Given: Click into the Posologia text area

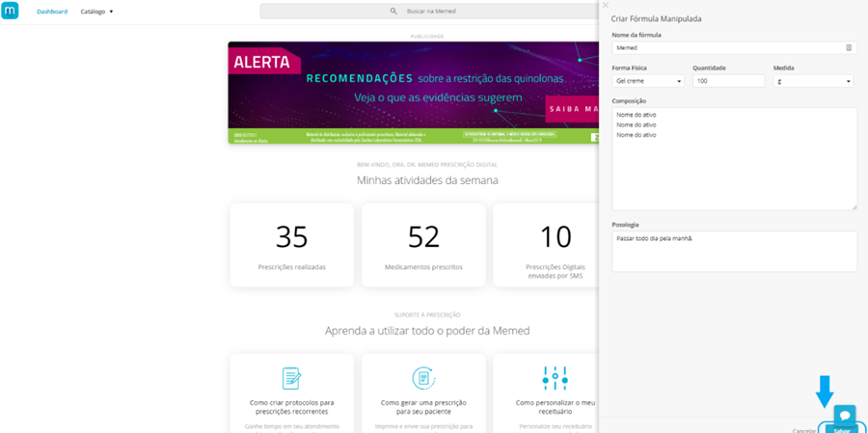Looking at the screenshot, I should coord(734,252).
